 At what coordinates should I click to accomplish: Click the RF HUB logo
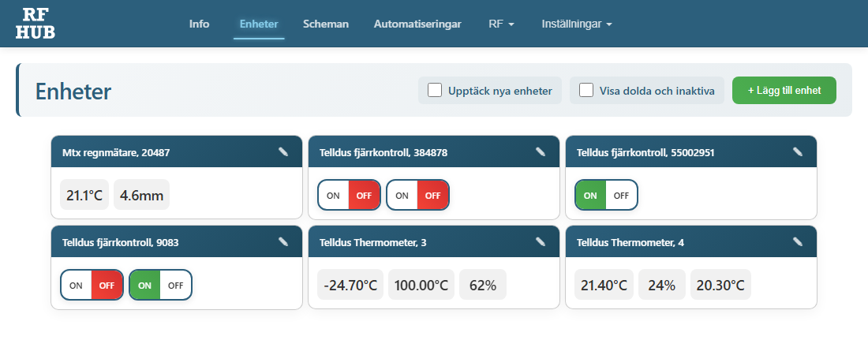36,24
